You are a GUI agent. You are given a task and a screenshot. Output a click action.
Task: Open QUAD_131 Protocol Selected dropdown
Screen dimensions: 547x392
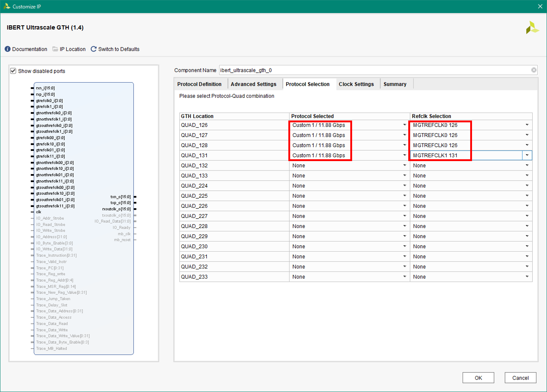pos(405,156)
